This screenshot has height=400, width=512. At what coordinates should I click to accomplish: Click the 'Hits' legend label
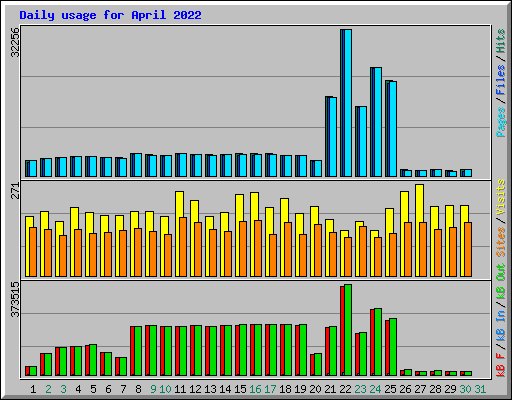pyautogui.click(x=500, y=41)
